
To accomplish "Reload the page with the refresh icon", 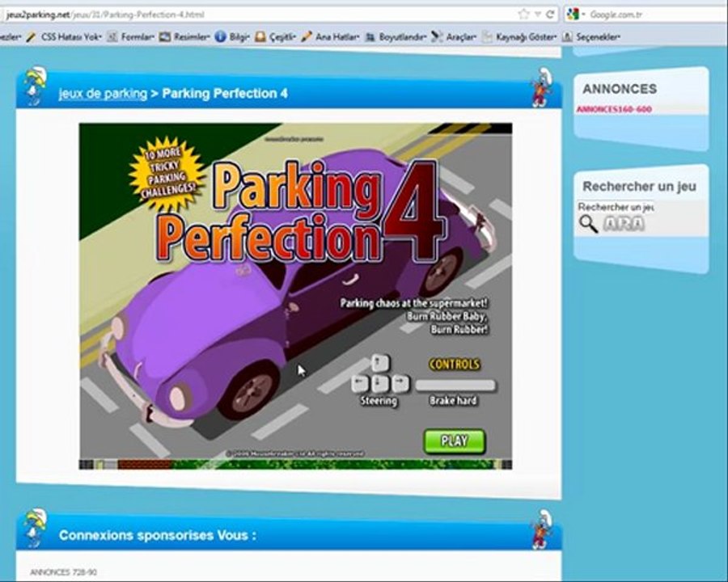I will pyautogui.click(x=550, y=14).
